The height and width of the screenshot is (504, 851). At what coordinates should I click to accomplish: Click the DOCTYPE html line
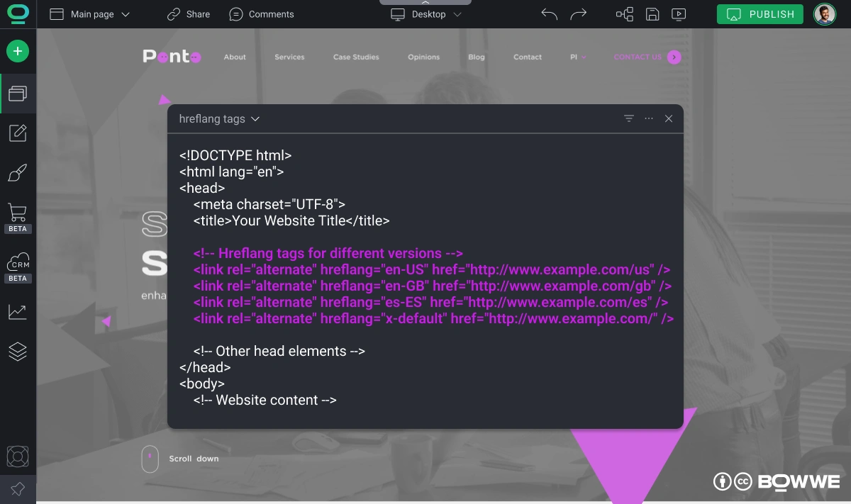pyautogui.click(x=235, y=156)
